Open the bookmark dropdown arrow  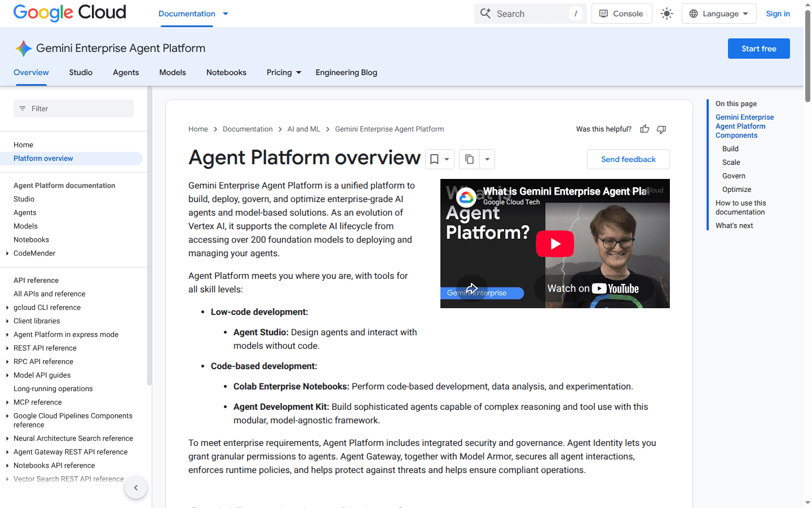point(447,159)
